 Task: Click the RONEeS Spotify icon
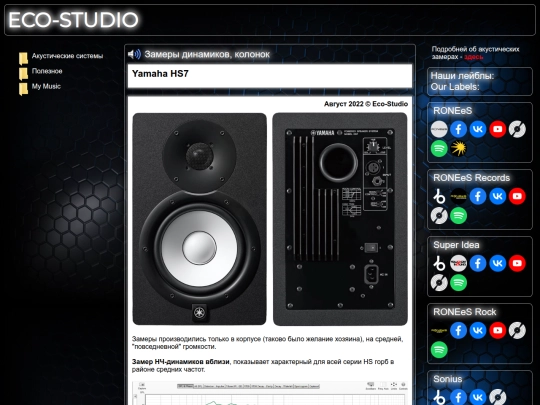(439, 148)
